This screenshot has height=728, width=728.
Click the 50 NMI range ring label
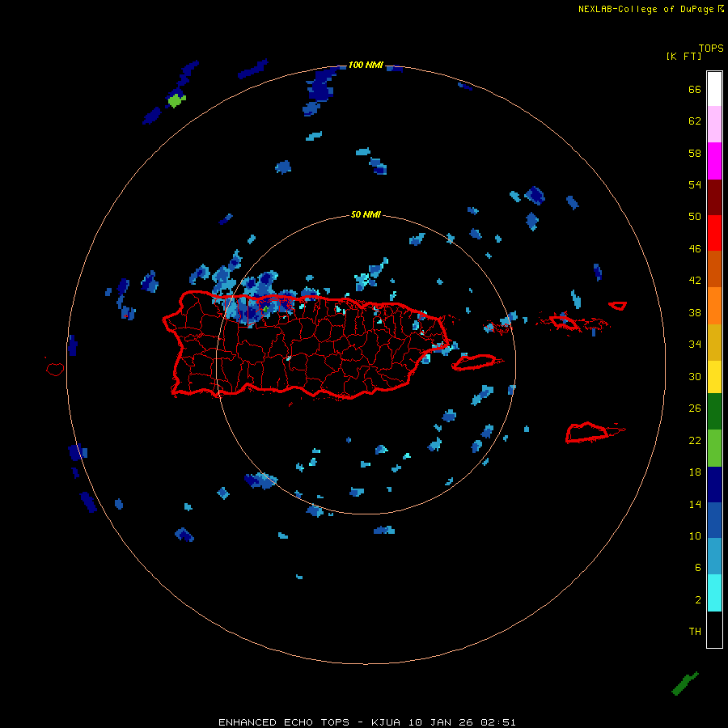366,214
